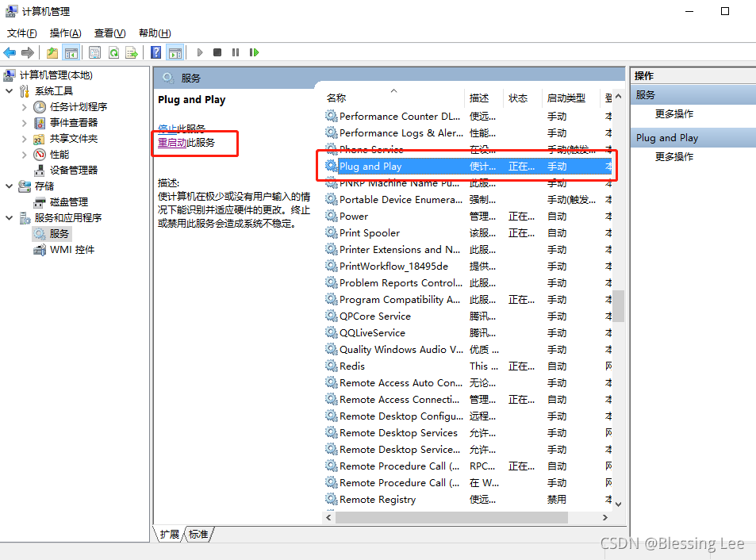The image size is (756, 560).
Task: Expand the 共享文件夹 tree node
Action: click(x=24, y=139)
